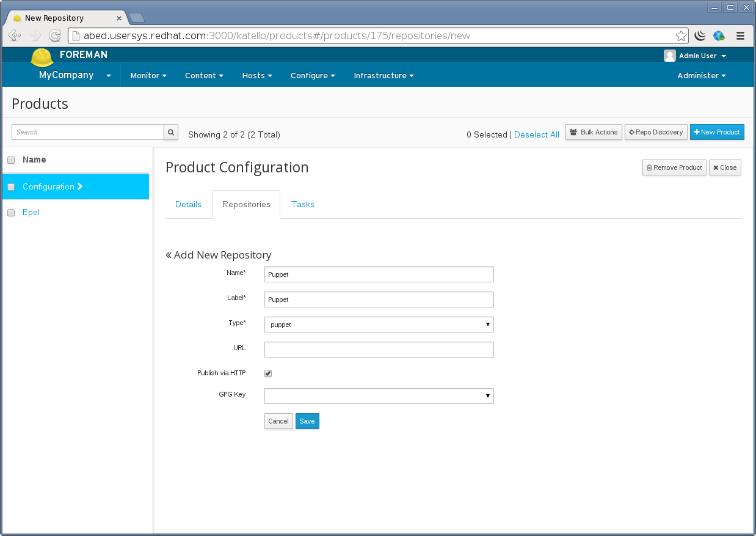Click the Admin User avatar icon

click(x=670, y=56)
